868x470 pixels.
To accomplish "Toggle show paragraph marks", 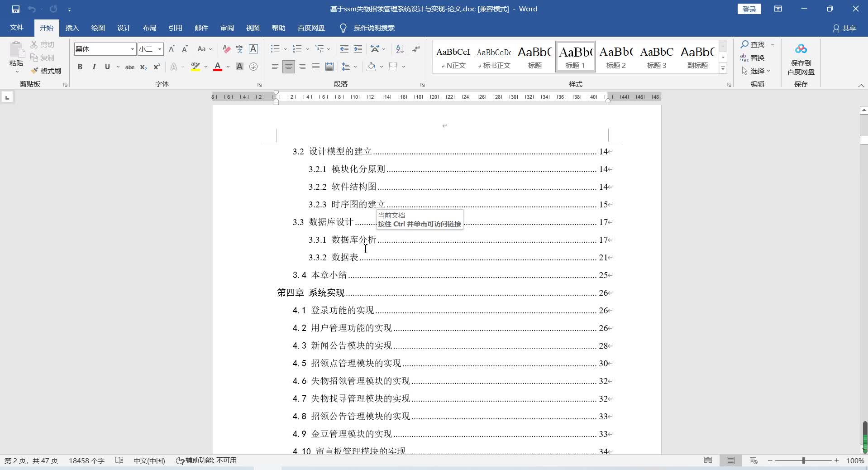I will click(x=416, y=49).
